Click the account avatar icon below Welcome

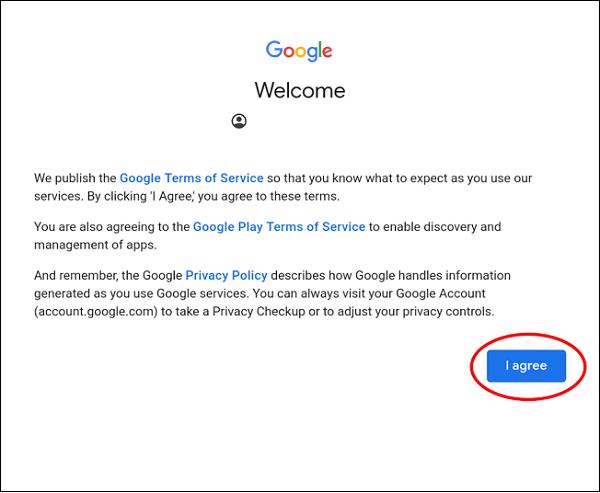click(x=239, y=121)
